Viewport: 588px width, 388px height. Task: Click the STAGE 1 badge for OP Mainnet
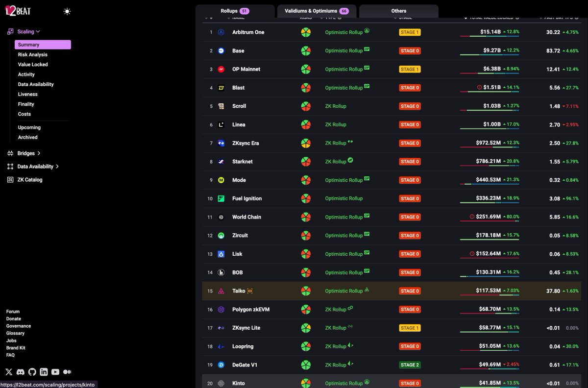(x=410, y=70)
